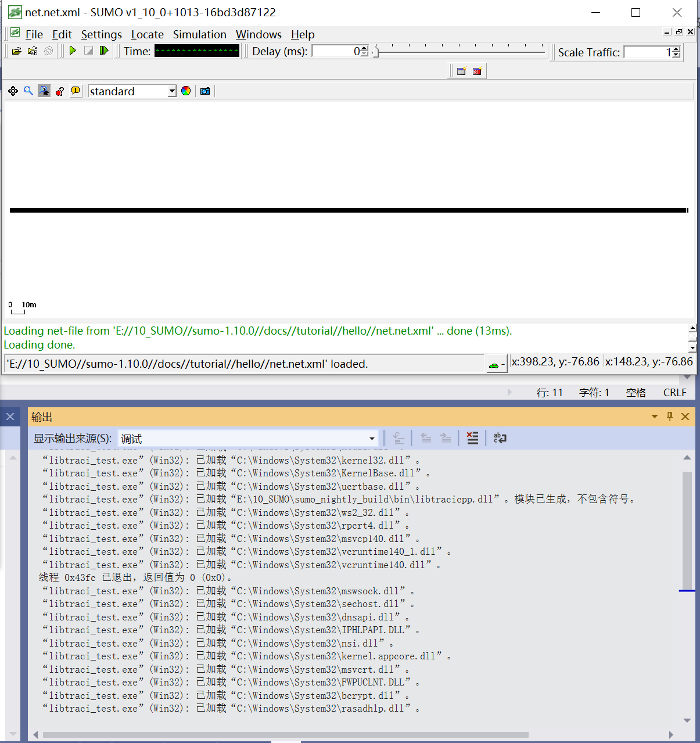Open a network file with the folder icon

(16, 51)
